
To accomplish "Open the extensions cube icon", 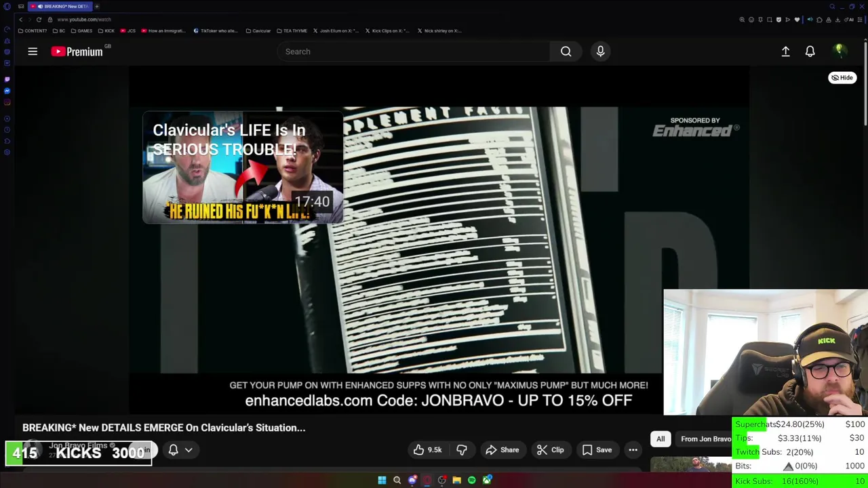I will point(819,20).
